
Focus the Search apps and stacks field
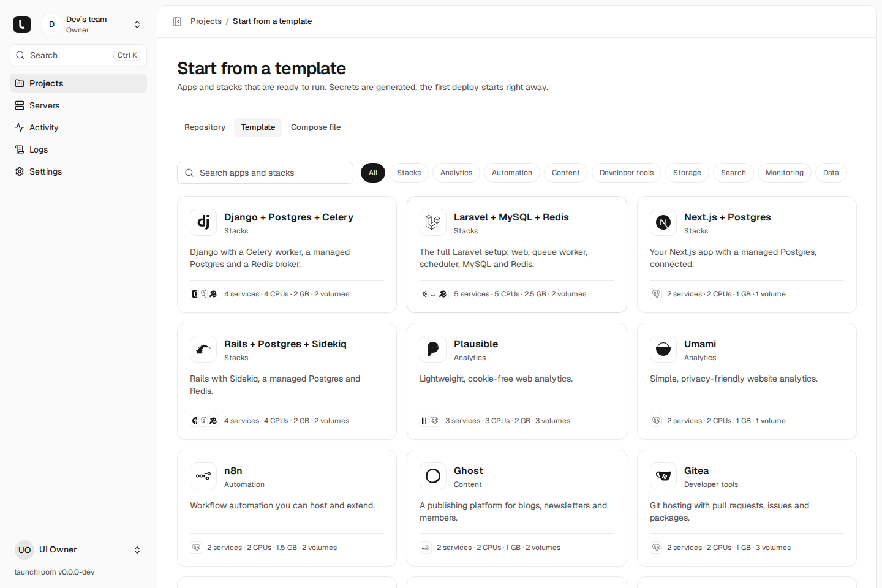tap(265, 173)
